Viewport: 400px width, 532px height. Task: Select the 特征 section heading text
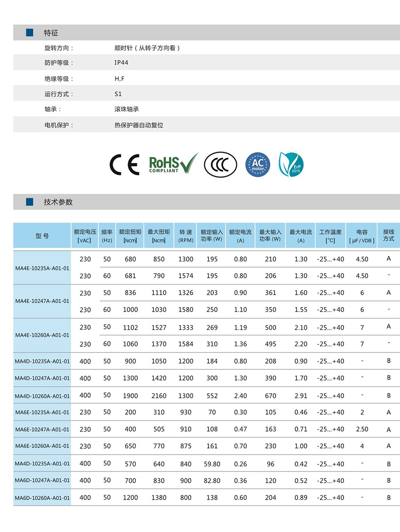(x=51, y=33)
